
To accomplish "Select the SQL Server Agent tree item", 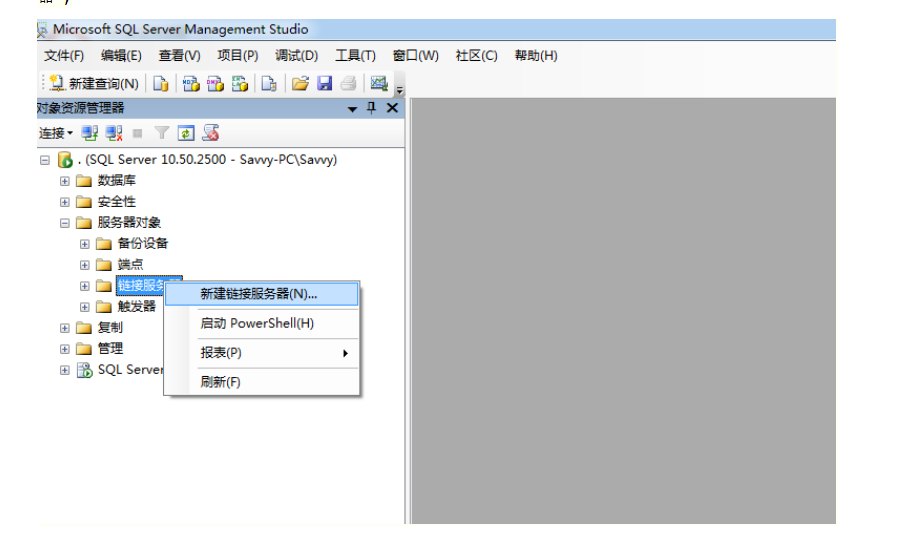I will pos(130,369).
